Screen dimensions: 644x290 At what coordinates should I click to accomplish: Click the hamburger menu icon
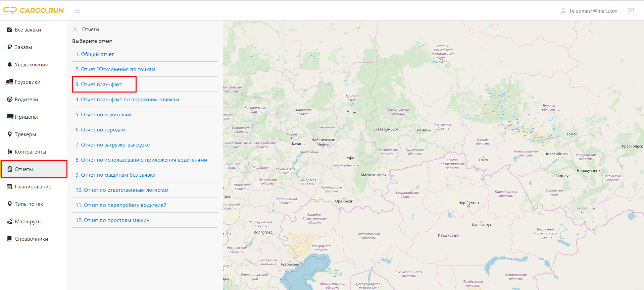pyautogui.click(x=77, y=11)
